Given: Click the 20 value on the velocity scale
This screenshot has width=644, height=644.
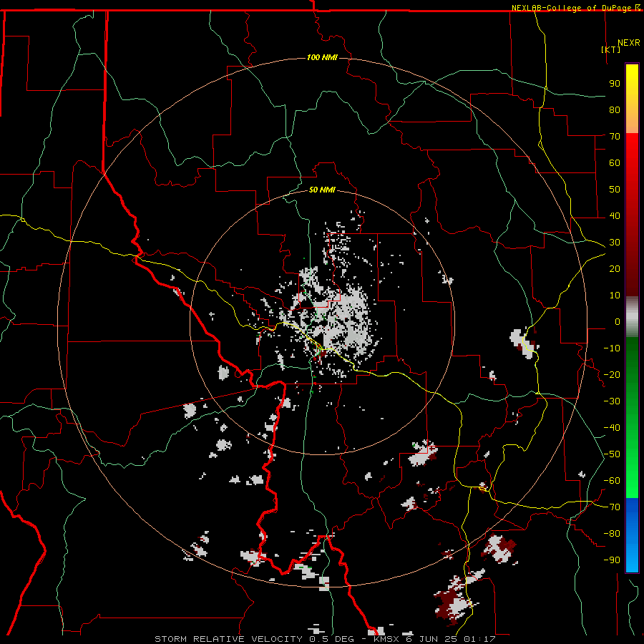Looking at the screenshot, I should (x=615, y=268).
